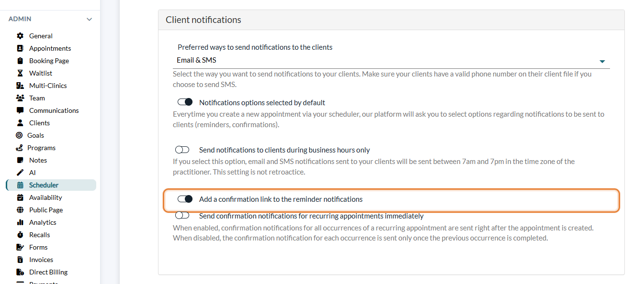Open Booking Page settings
The width and height of the screenshot is (644, 284).
49,61
